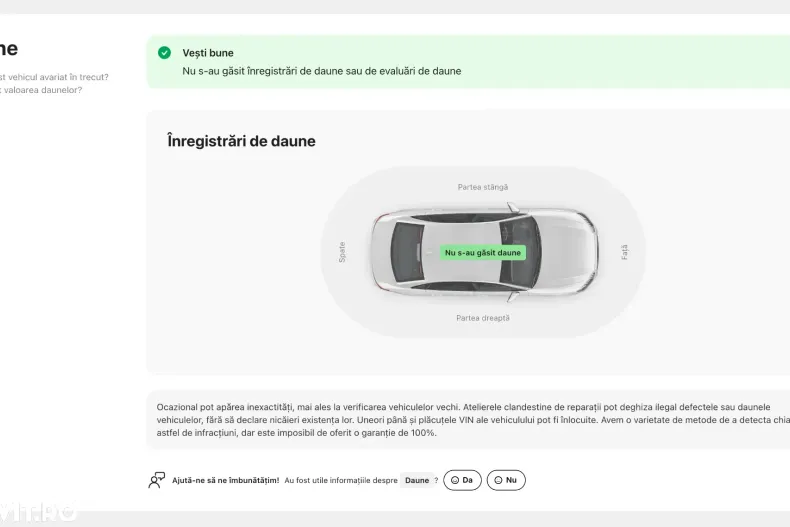The height and width of the screenshot is (527, 790).
Task: Click the Partea stângă label above the car
Action: pos(483,187)
